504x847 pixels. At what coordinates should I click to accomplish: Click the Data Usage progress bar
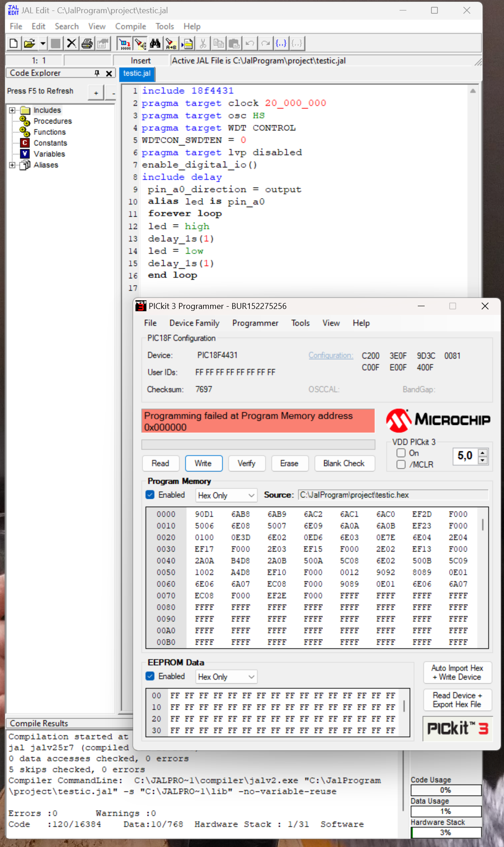[446, 811]
